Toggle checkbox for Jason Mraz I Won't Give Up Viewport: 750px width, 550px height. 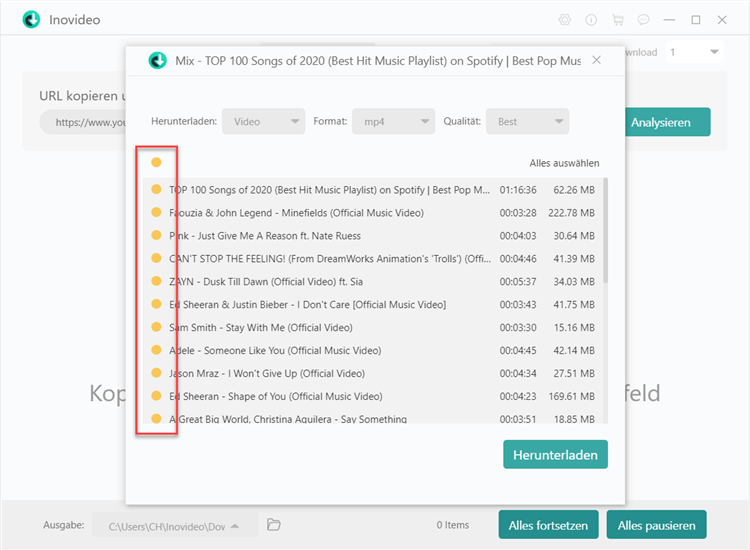pos(156,373)
